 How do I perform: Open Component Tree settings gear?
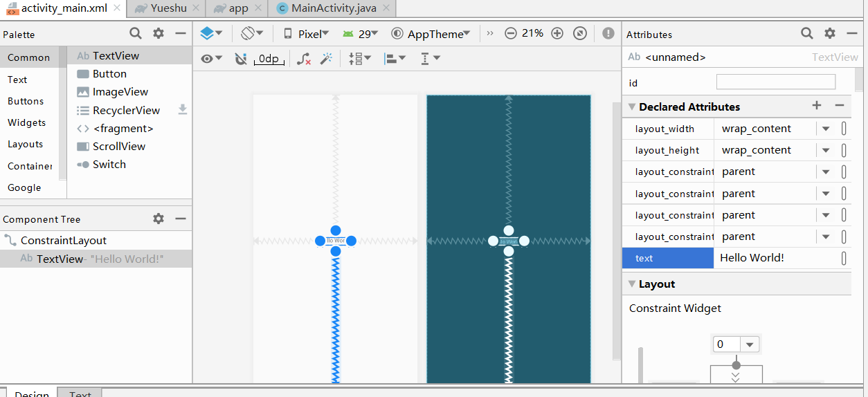(x=159, y=219)
